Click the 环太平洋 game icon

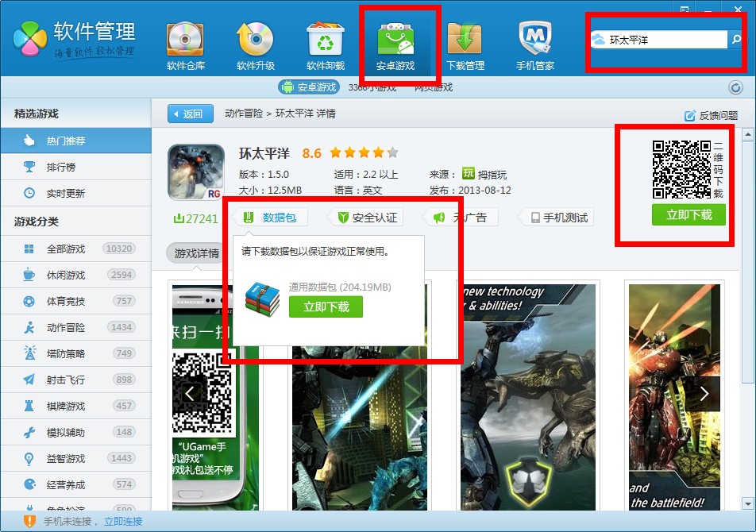tap(196, 172)
